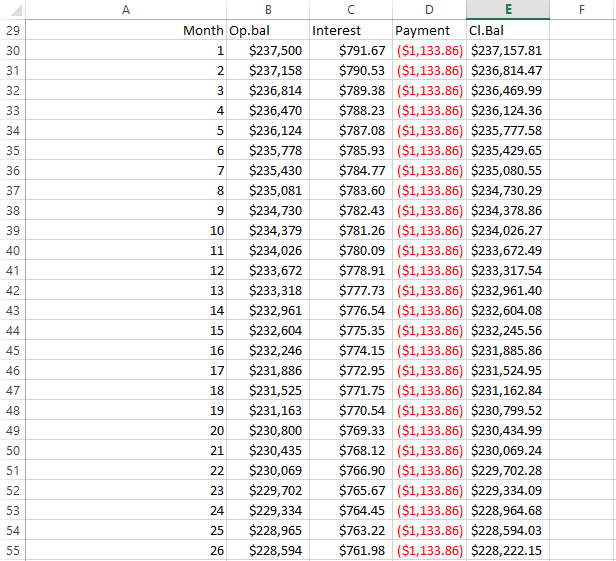Select opening balance $230,800
The image size is (616, 561).
(x=268, y=431)
